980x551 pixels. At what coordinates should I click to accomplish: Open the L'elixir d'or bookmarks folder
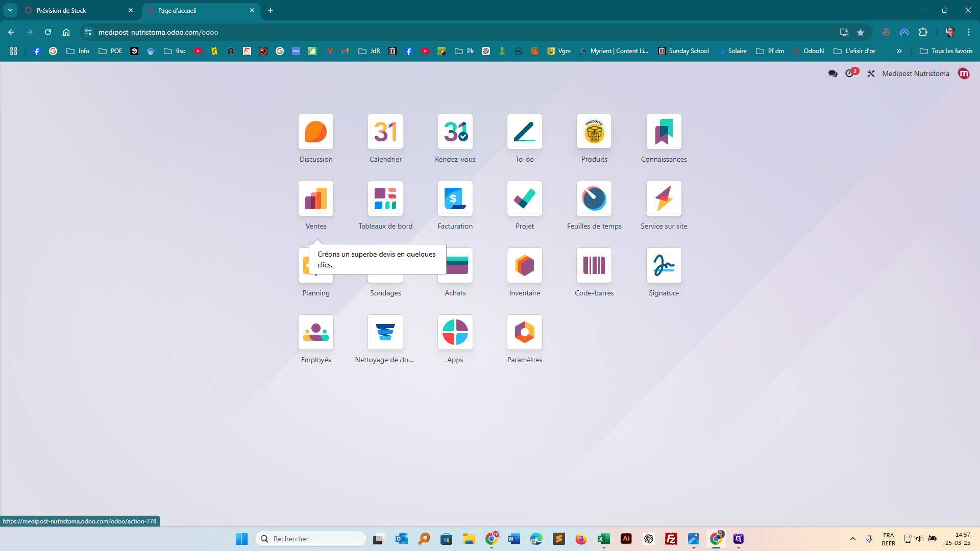click(x=854, y=51)
